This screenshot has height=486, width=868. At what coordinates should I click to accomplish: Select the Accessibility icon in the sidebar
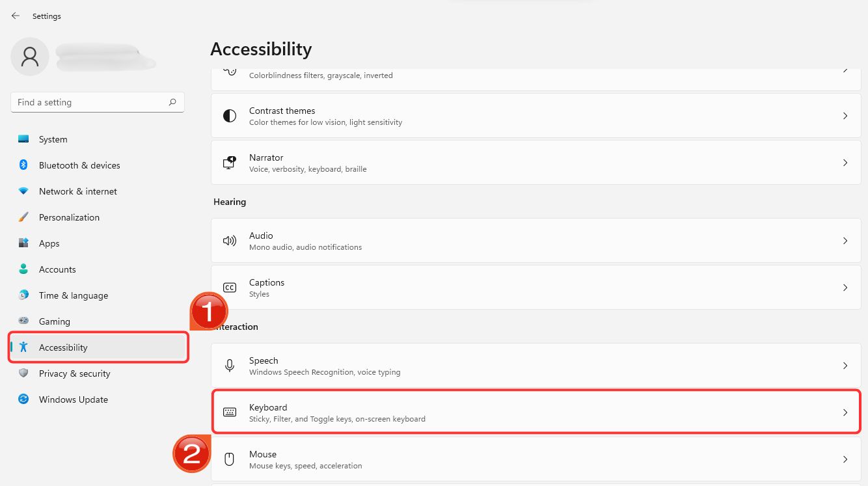(x=23, y=347)
